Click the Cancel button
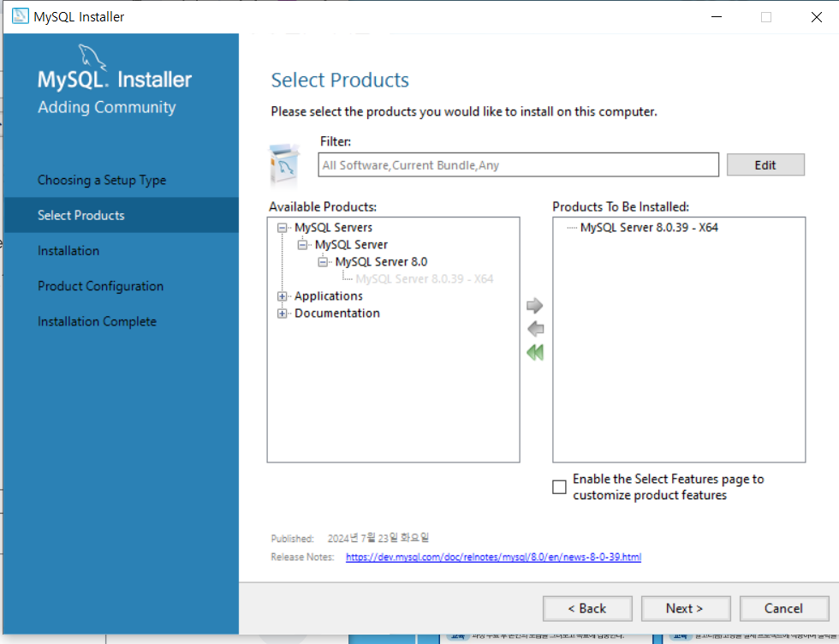This screenshot has height=644, width=839. pyautogui.click(x=784, y=609)
